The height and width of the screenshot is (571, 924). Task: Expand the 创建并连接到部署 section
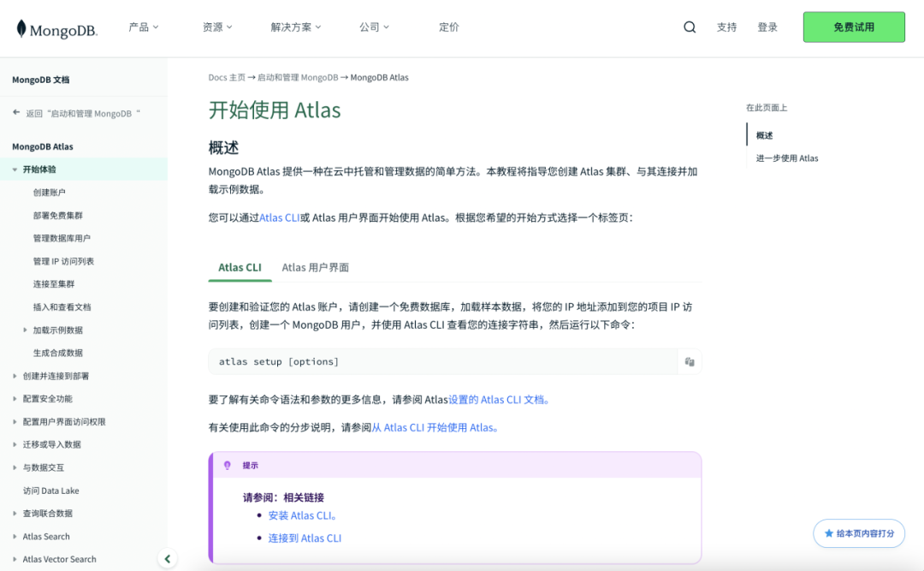tap(15, 376)
